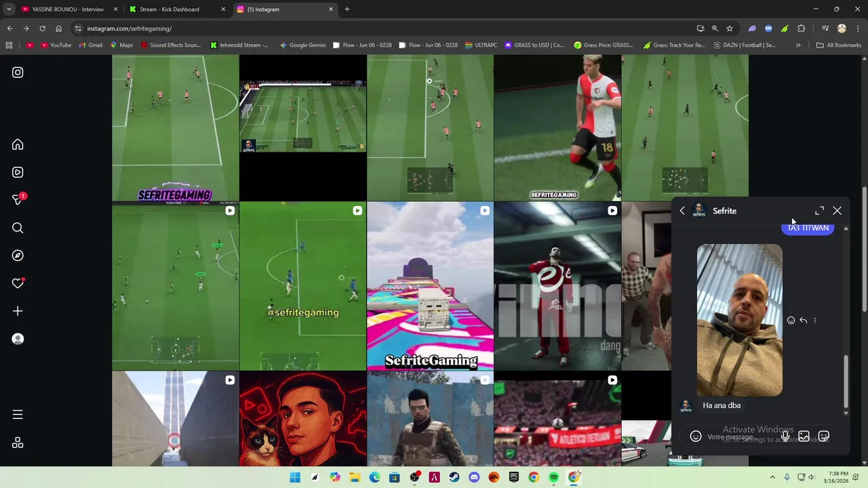Go back in the Sefrite chat panel

pyautogui.click(x=682, y=211)
